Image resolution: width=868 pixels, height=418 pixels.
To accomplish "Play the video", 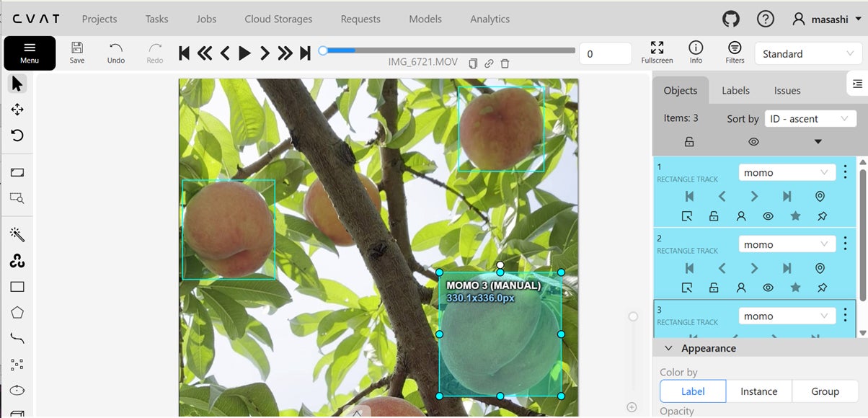I will 244,53.
